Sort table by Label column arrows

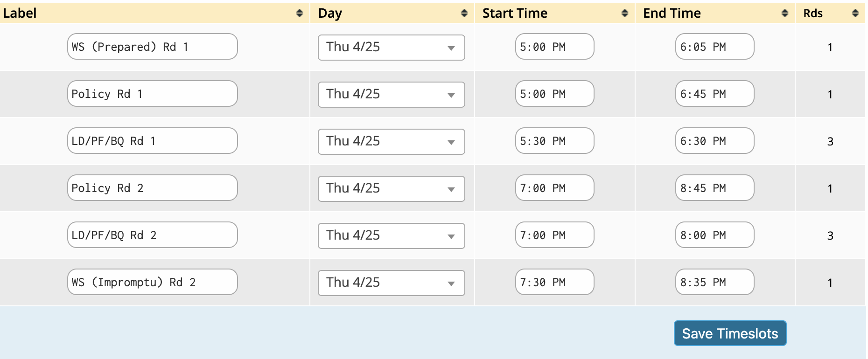click(300, 14)
